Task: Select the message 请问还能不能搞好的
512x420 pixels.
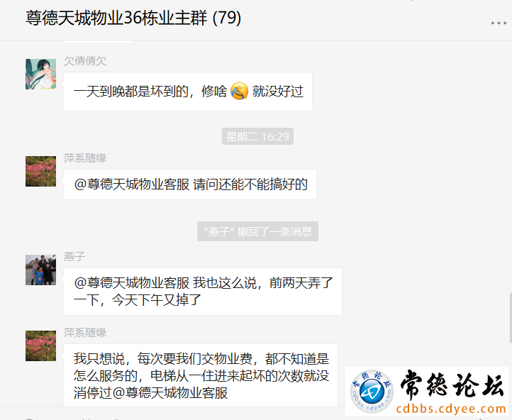Action: pos(190,184)
